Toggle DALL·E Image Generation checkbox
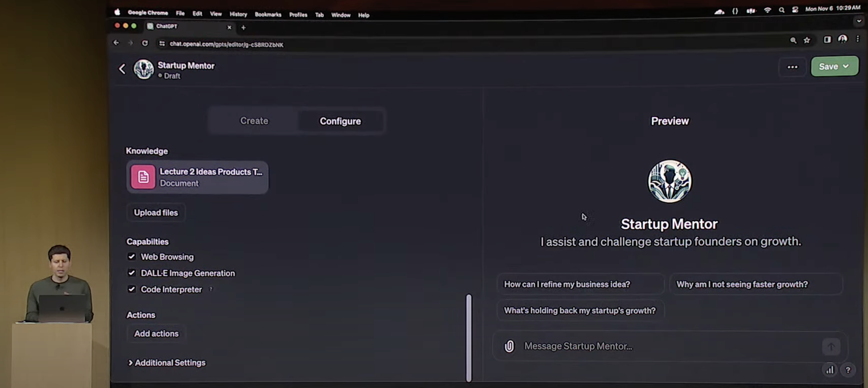Image resolution: width=868 pixels, height=388 pixels. click(132, 273)
